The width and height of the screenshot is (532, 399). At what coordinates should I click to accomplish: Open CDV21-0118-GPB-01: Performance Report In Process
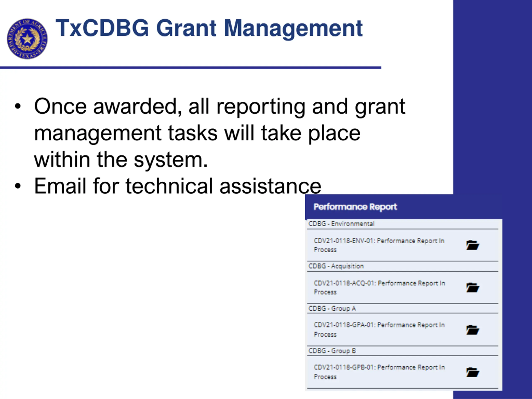pyautogui.click(x=379, y=372)
